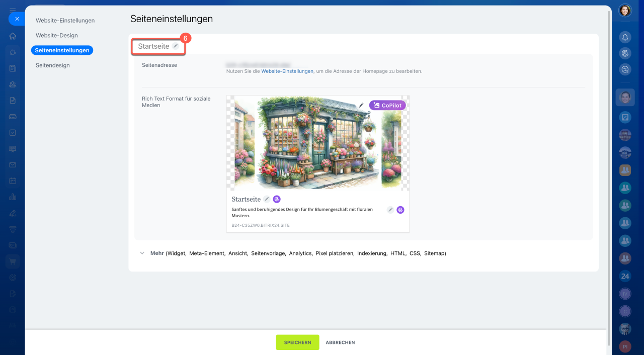Image resolution: width=644 pixels, height=355 pixels.
Task: Select Website-Einstellungen in the left menu
Action: point(65,21)
